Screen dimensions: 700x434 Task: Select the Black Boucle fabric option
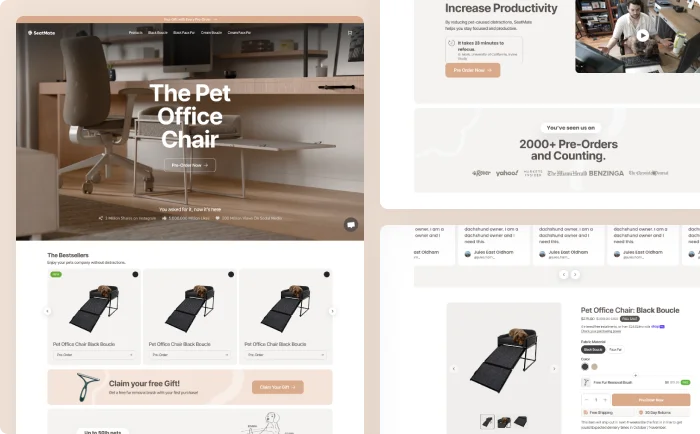point(593,350)
